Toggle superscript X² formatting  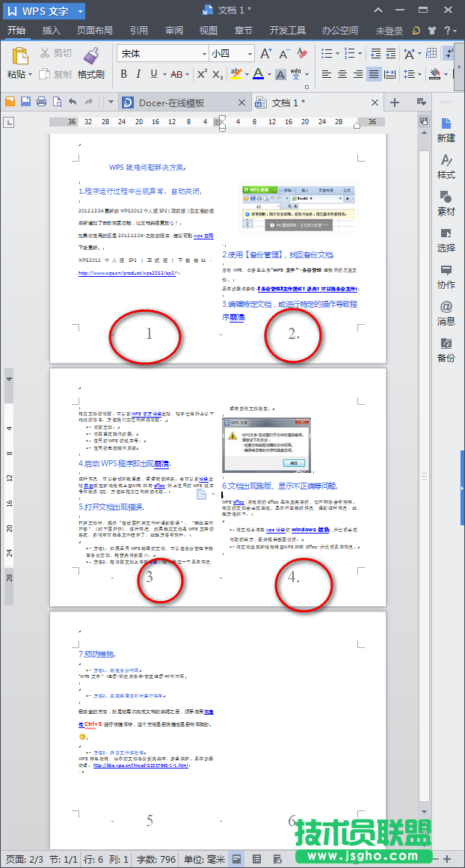[x=203, y=74]
